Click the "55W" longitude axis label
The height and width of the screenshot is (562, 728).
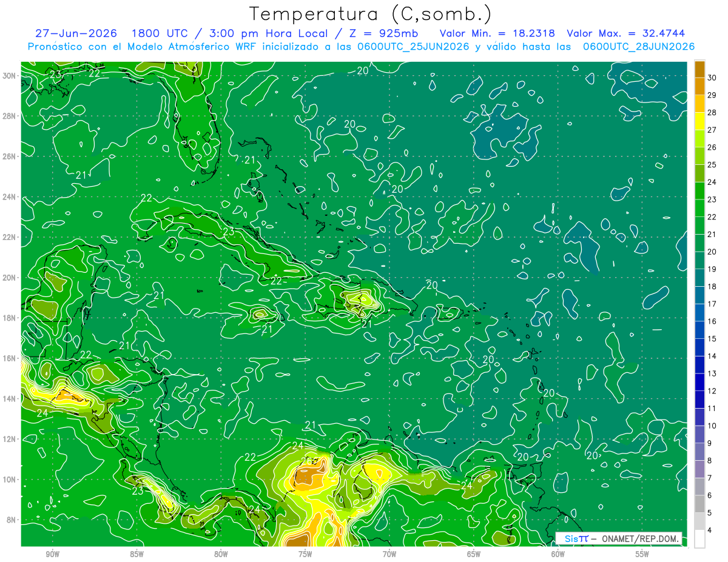pyautogui.click(x=642, y=555)
